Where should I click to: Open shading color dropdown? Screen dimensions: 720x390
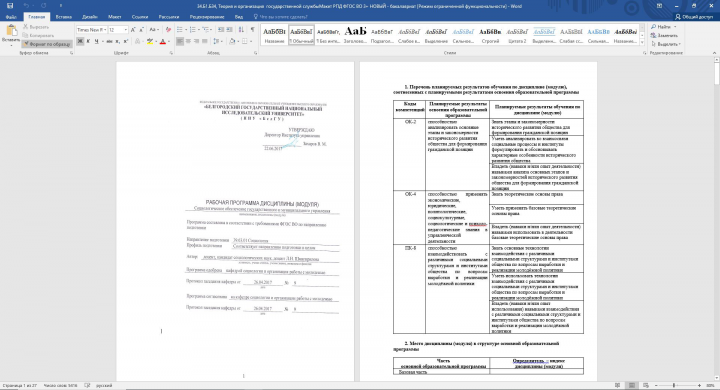pos(238,41)
